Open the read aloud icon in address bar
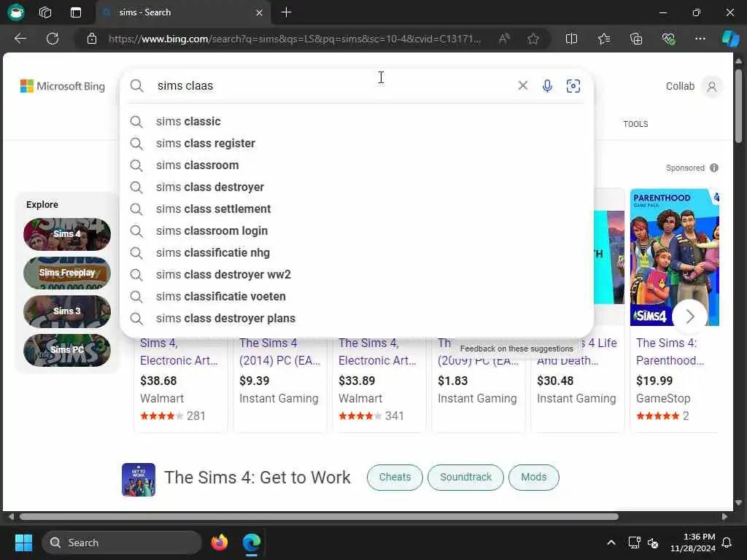The image size is (747, 560). click(x=504, y=39)
